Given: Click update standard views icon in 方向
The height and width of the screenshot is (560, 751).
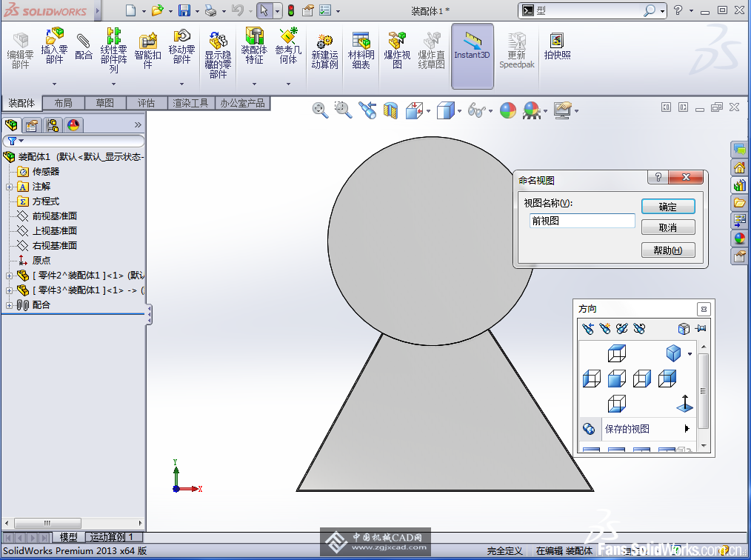Looking at the screenshot, I should 621,329.
